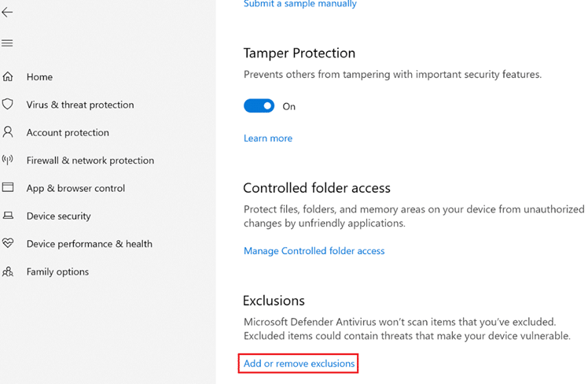This screenshot has height=384, width=588.
Task: Select Device performance & health label
Action: 90,244
